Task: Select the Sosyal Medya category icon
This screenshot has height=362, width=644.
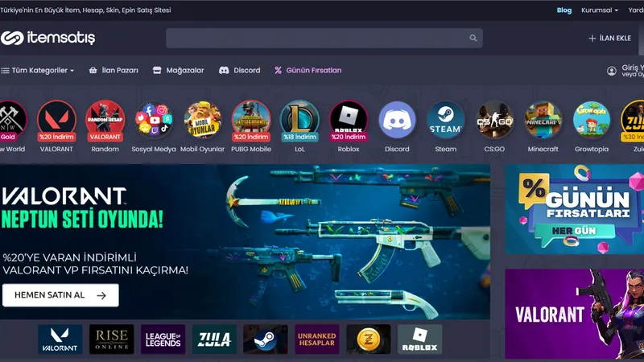Action: coord(154,121)
